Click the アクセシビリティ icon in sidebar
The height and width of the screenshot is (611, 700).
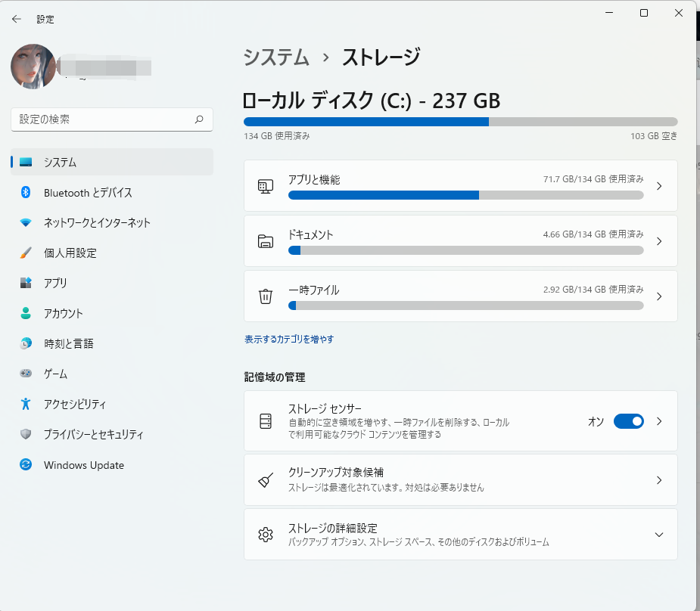tap(26, 404)
